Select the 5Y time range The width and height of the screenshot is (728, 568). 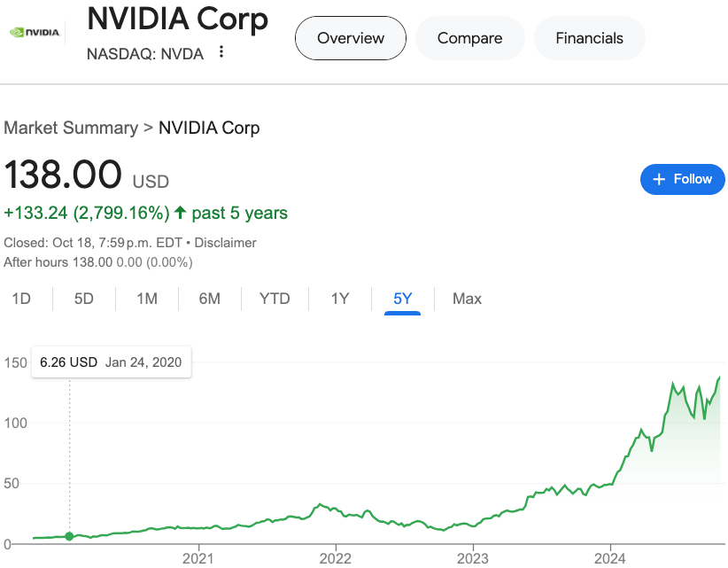(x=403, y=299)
